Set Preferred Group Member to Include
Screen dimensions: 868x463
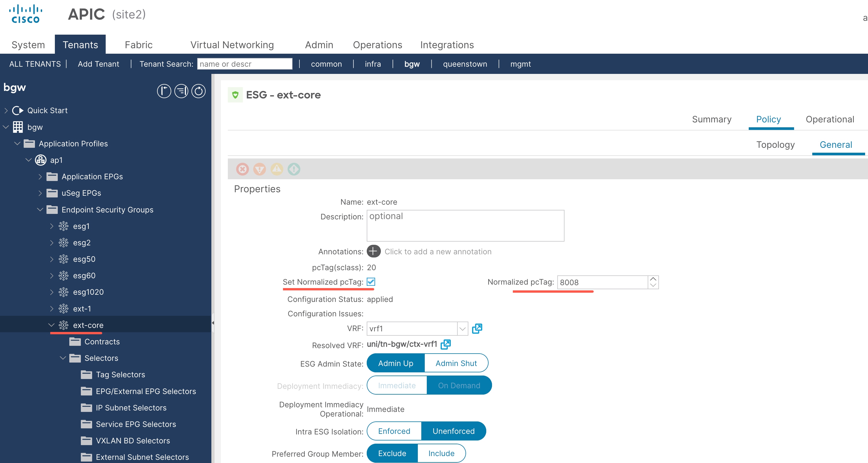tap(442, 453)
